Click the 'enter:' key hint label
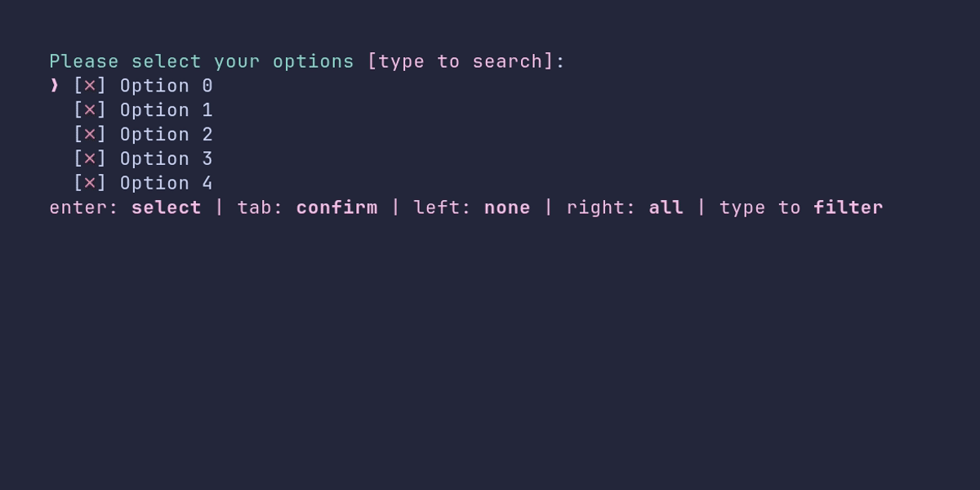980x490 pixels. (84, 207)
